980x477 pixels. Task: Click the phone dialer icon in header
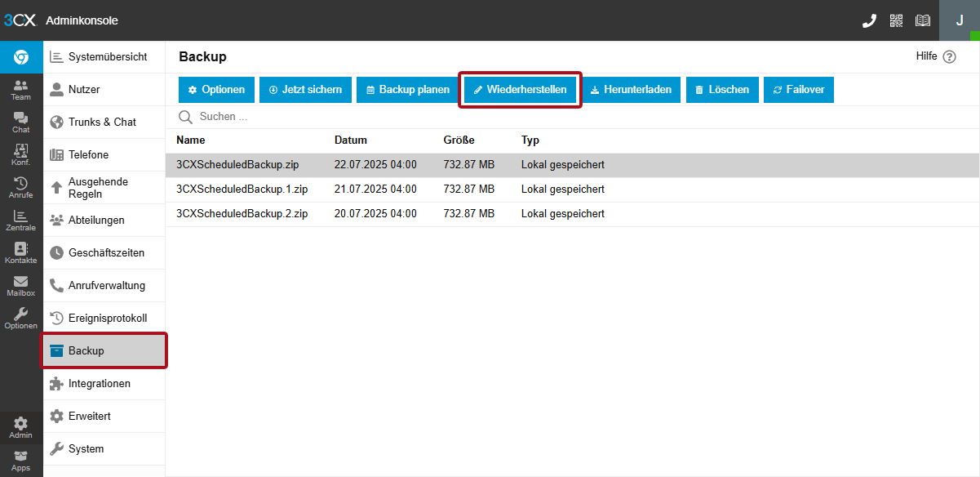[x=869, y=20]
